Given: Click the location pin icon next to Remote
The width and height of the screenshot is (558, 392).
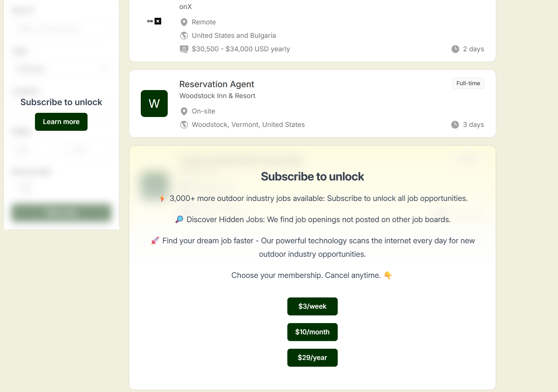Looking at the screenshot, I should pos(184,22).
